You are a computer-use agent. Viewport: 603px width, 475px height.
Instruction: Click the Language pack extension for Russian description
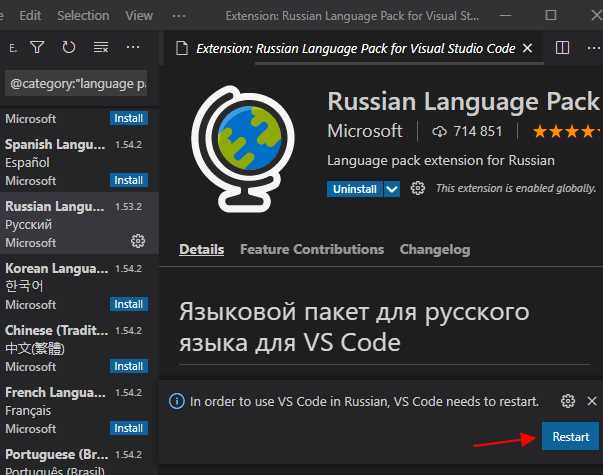pyautogui.click(x=441, y=160)
